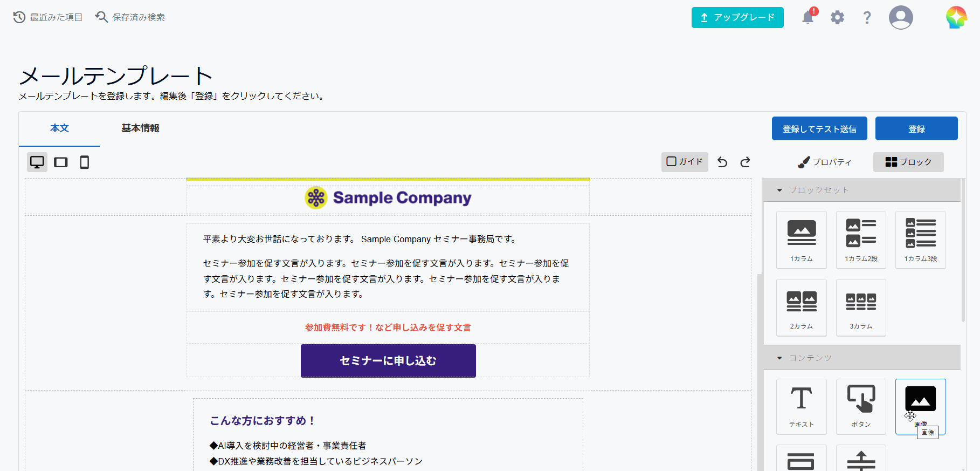Image resolution: width=980 pixels, height=471 pixels.
Task: Open the プロパティ panel tab
Action: point(825,162)
